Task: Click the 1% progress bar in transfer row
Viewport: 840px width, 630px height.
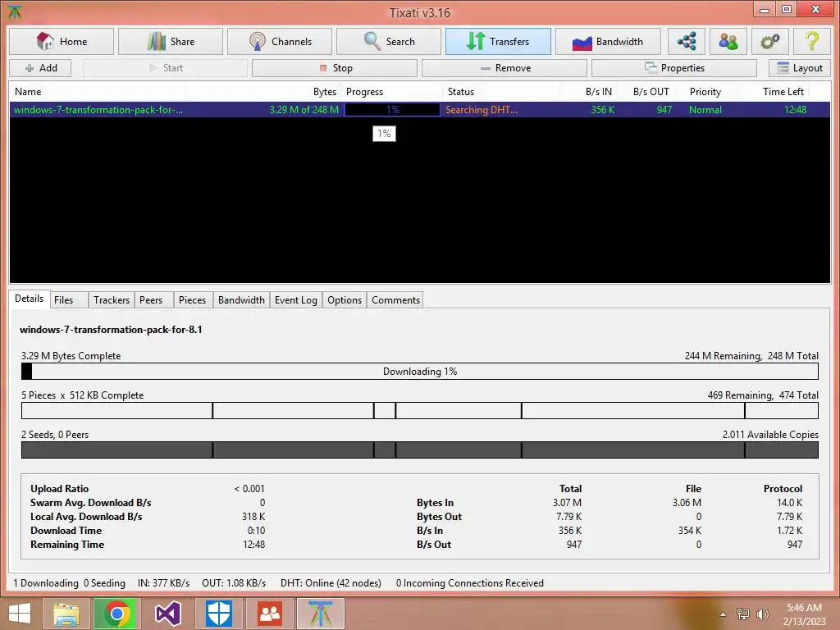Action: coord(392,110)
